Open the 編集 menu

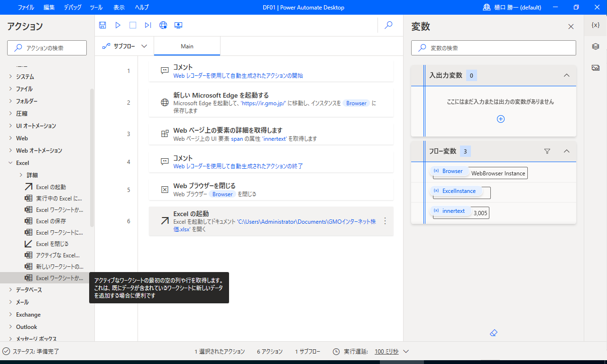tap(49, 8)
